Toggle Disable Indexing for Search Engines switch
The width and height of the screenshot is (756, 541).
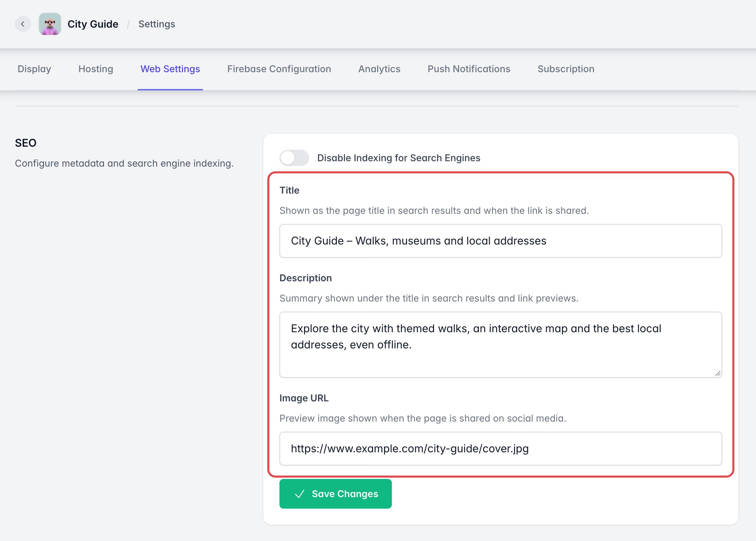(294, 158)
